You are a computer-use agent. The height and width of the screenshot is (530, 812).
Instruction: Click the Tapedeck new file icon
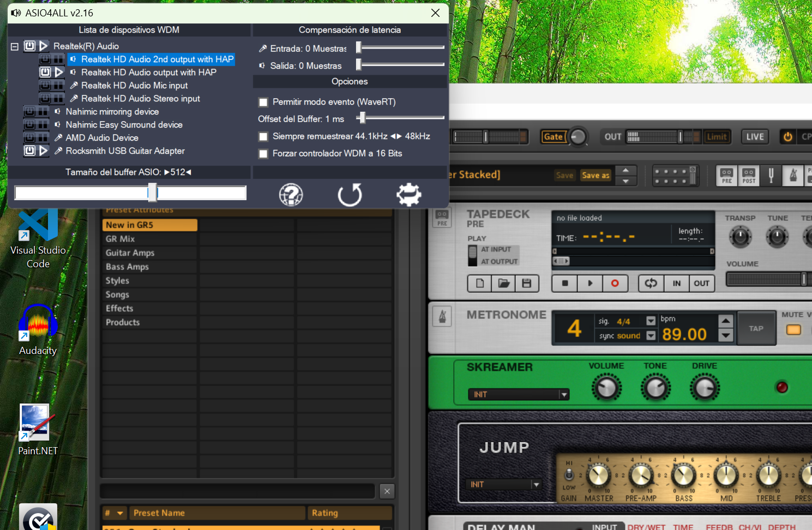(x=480, y=284)
